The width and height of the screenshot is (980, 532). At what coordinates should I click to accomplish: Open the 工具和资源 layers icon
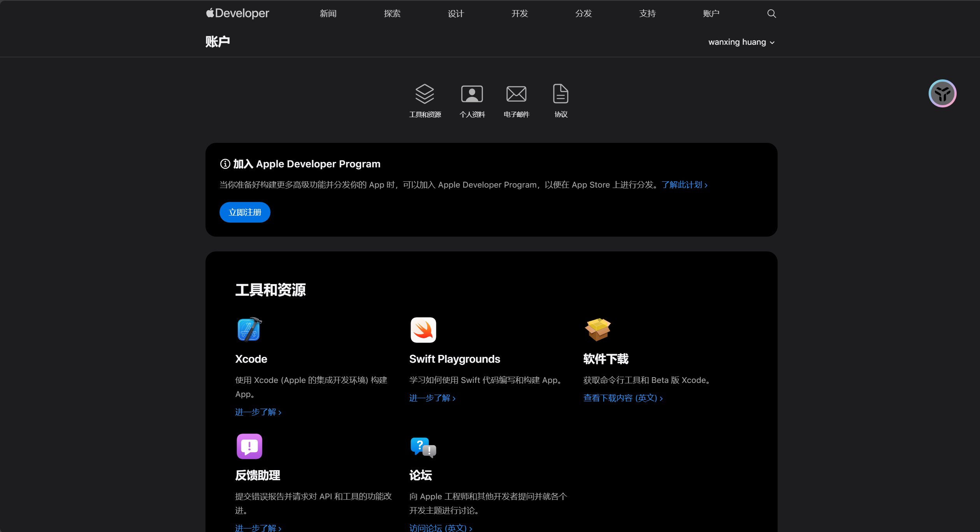coord(425,94)
